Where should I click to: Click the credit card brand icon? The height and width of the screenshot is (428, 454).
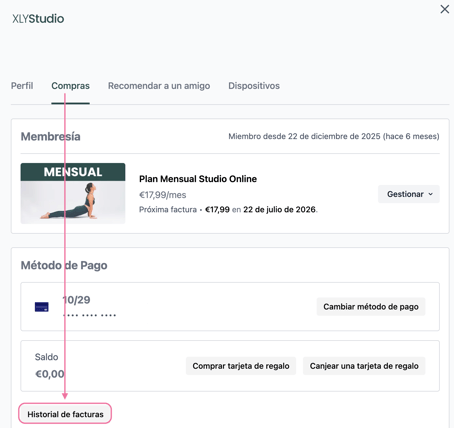tap(42, 307)
